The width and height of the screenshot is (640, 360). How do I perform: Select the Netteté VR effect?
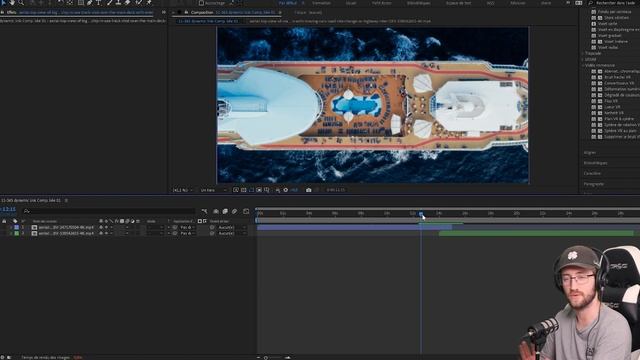coord(614,113)
